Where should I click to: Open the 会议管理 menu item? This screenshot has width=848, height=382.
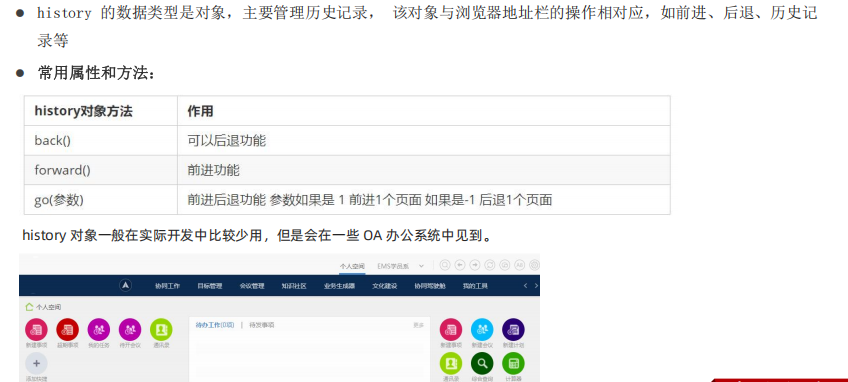pos(252,286)
